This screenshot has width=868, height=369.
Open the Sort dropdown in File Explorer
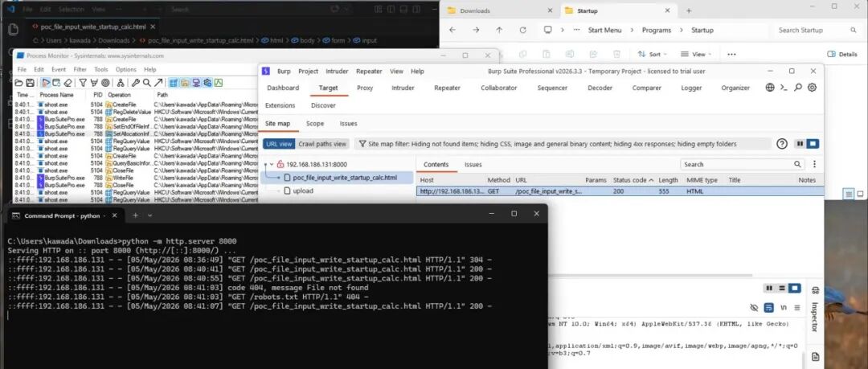[x=652, y=55]
